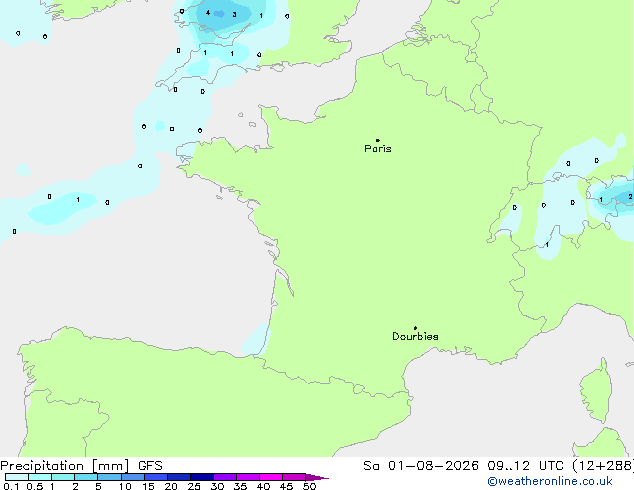
Task: Click the Dourbies location dot marker
Action: tap(415, 328)
